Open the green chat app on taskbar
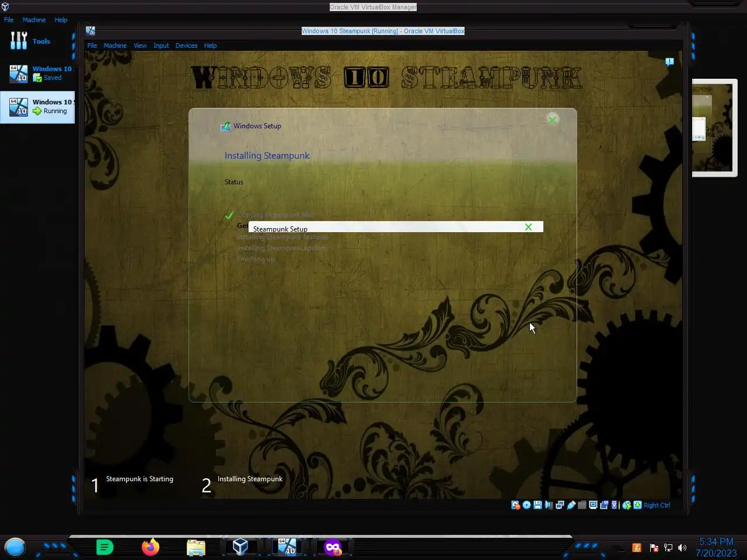This screenshot has width=747, height=560. [104, 547]
